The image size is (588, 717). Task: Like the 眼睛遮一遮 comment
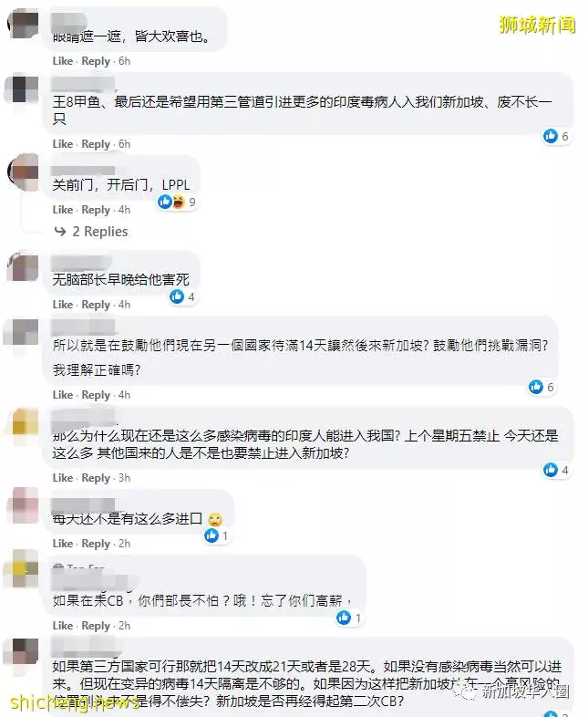63,61
